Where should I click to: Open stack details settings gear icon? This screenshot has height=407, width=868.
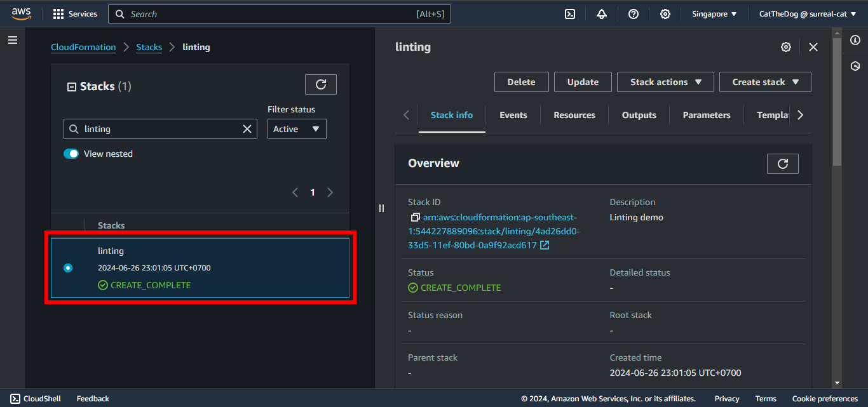point(786,47)
